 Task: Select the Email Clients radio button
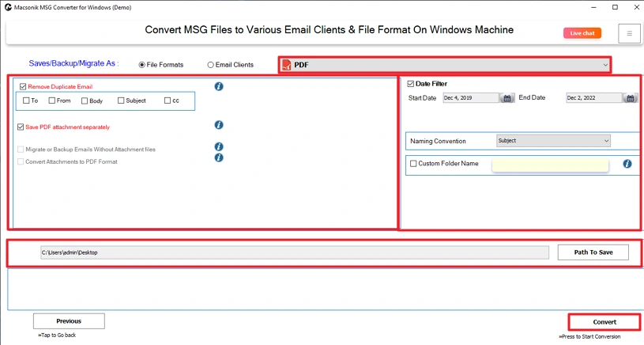point(210,65)
